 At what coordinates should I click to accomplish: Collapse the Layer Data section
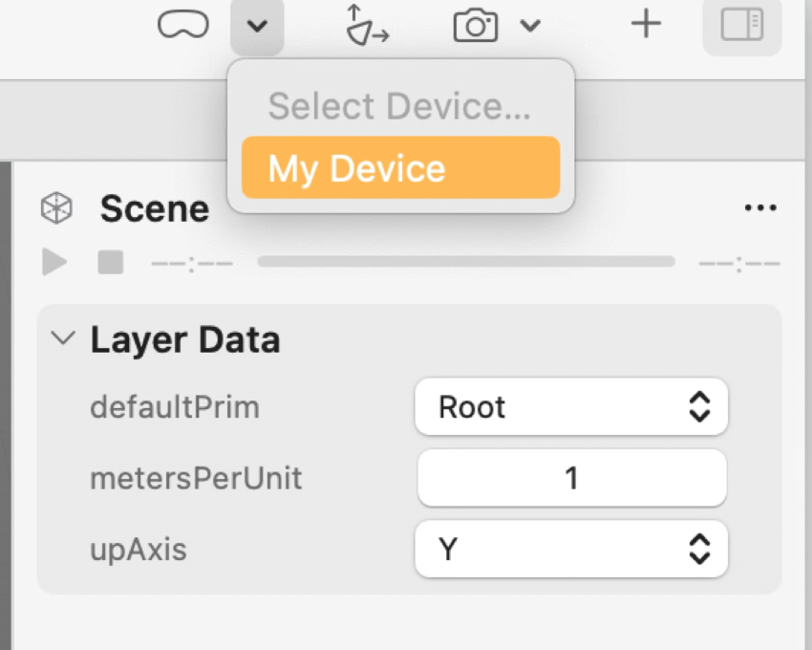tap(63, 338)
